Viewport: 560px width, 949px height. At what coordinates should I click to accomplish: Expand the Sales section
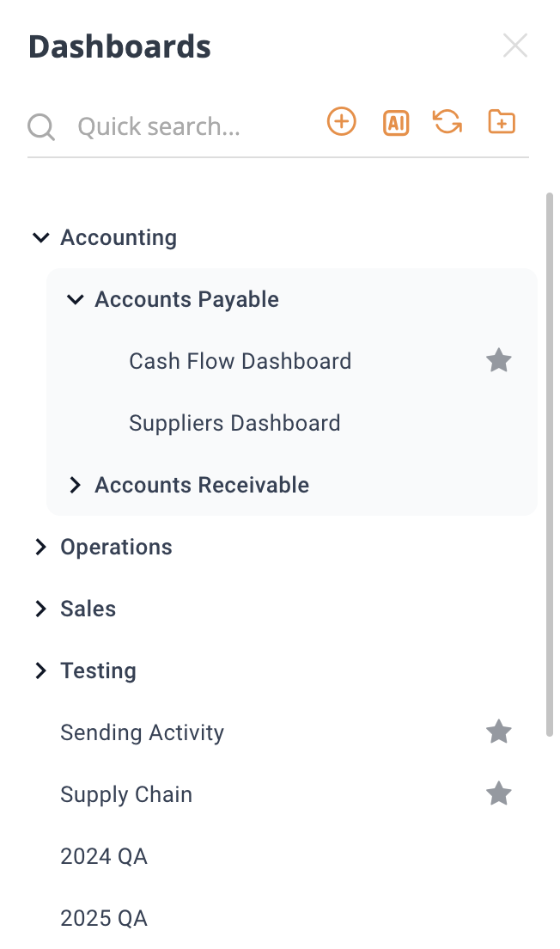point(40,609)
